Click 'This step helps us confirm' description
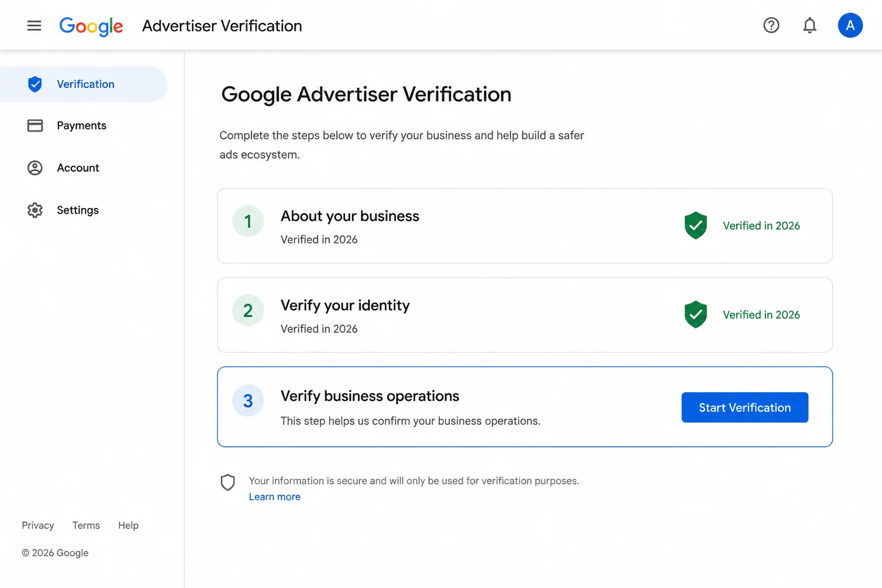Viewport: 882px width, 588px height. tap(411, 421)
